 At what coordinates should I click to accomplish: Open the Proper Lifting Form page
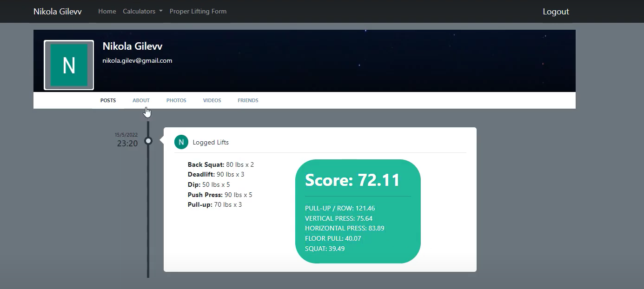click(x=198, y=11)
